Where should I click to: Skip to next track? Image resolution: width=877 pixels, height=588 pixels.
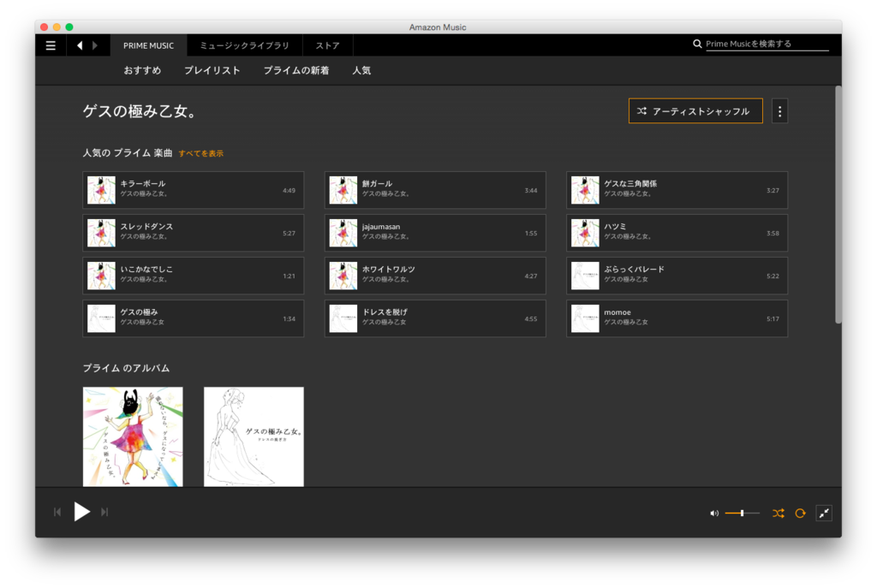pyautogui.click(x=104, y=512)
